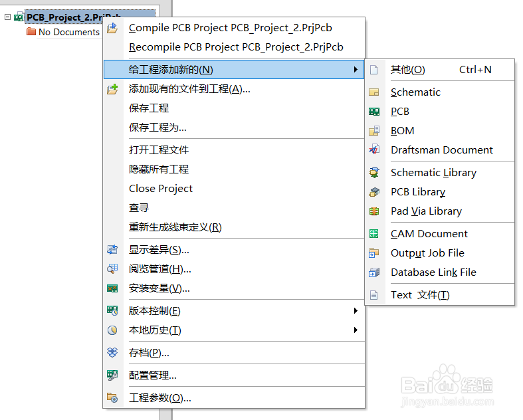The image size is (523, 420).
Task: Add an Output Job File via its label
Action: coord(427,253)
